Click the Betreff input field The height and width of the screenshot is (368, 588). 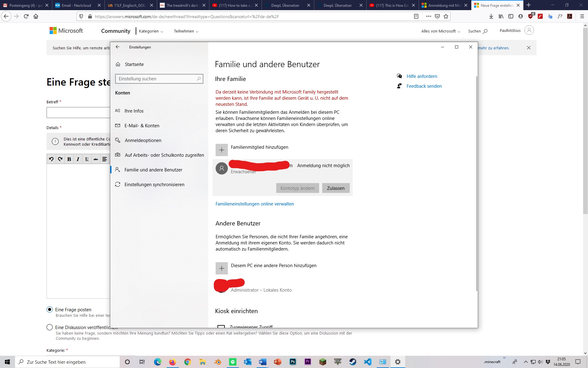(x=78, y=113)
